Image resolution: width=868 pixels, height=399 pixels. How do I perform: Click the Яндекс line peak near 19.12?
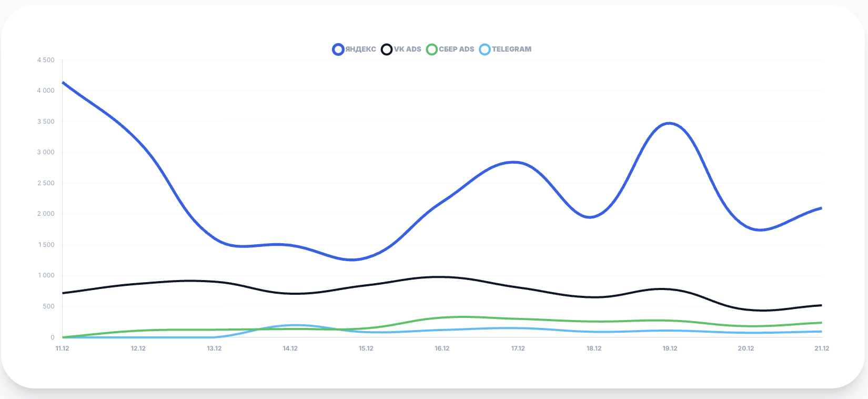(x=669, y=124)
